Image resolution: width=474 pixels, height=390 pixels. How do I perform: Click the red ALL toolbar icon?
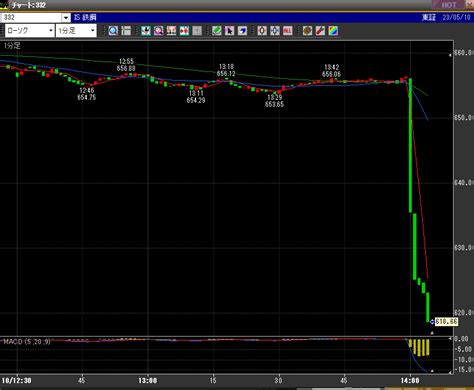point(288,31)
